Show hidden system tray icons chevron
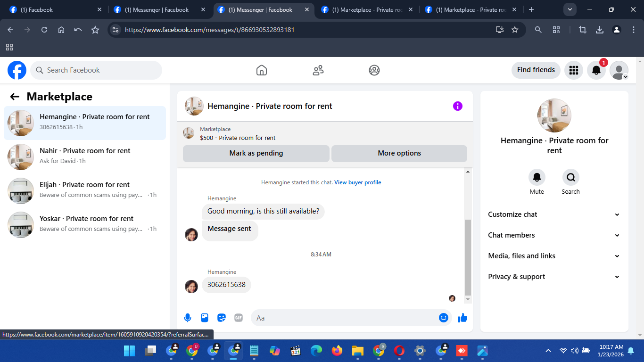Screen dimensions: 644x362 pos(548,351)
